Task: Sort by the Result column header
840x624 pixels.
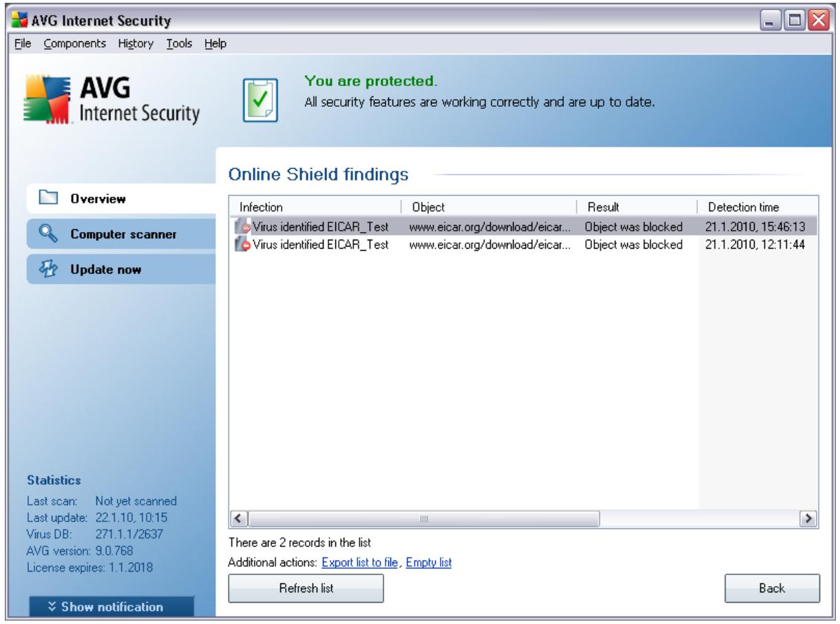Action: click(x=637, y=206)
